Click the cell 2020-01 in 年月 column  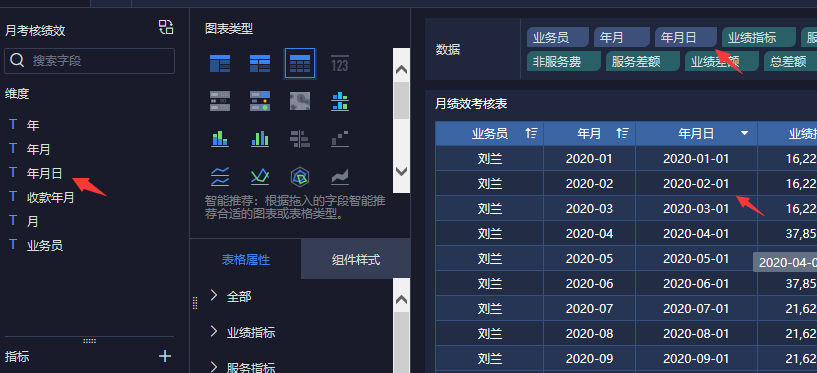point(589,158)
